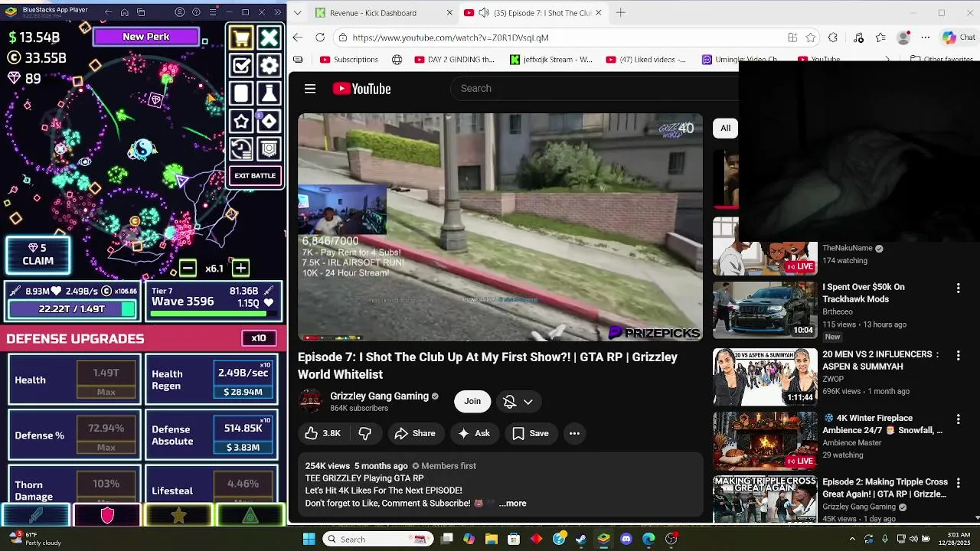Viewport: 980px width, 551px height.
Task: Open the shop cart icon in game
Action: coord(241,38)
